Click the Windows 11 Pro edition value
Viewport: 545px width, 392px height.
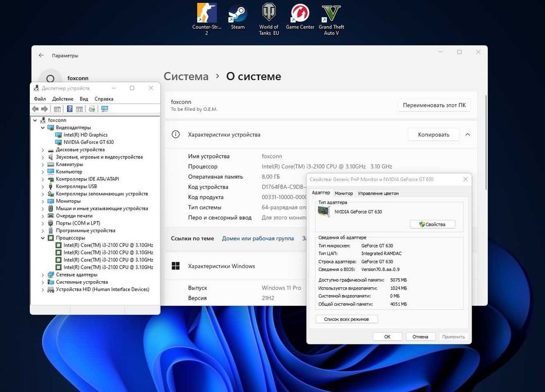[281, 287]
